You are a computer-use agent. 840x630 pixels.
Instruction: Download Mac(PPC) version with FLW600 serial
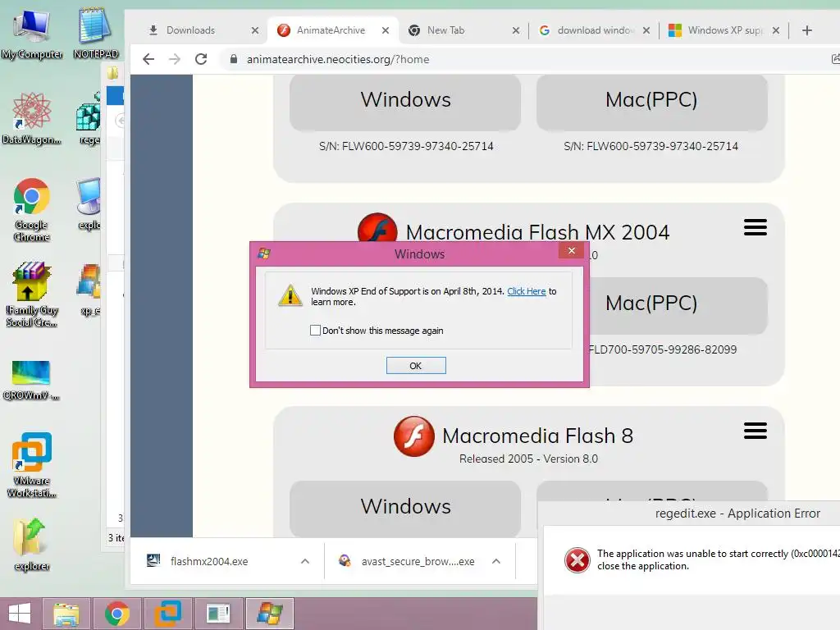tap(651, 101)
